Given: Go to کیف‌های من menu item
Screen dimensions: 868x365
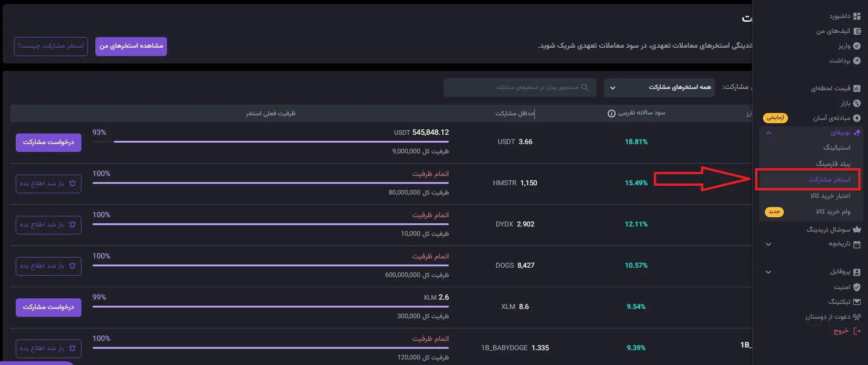Looking at the screenshot, I should (833, 31).
